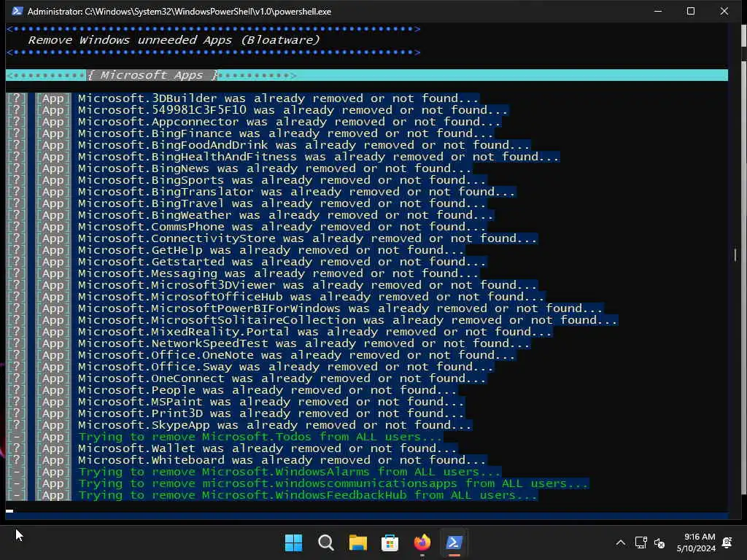Select the Microsoft.MixedReality.Portal line
This screenshot has height=560, width=747.
point(314,332)
